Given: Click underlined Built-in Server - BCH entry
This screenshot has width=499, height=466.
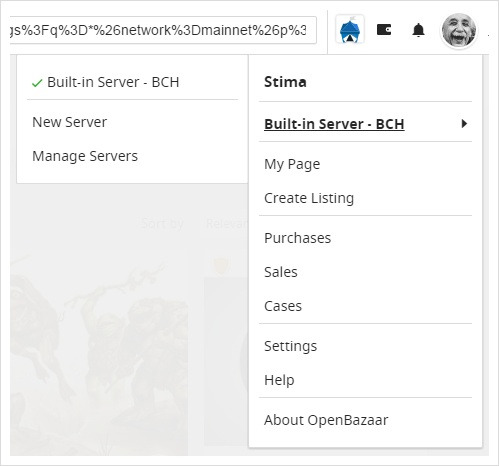Looking at the screenshot, I should 334,124.
